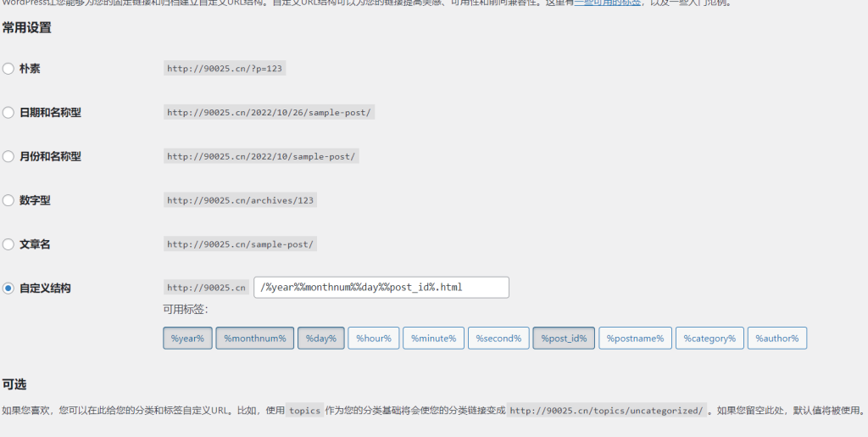Toggle the %post_id% tag button

click(564, 339)
